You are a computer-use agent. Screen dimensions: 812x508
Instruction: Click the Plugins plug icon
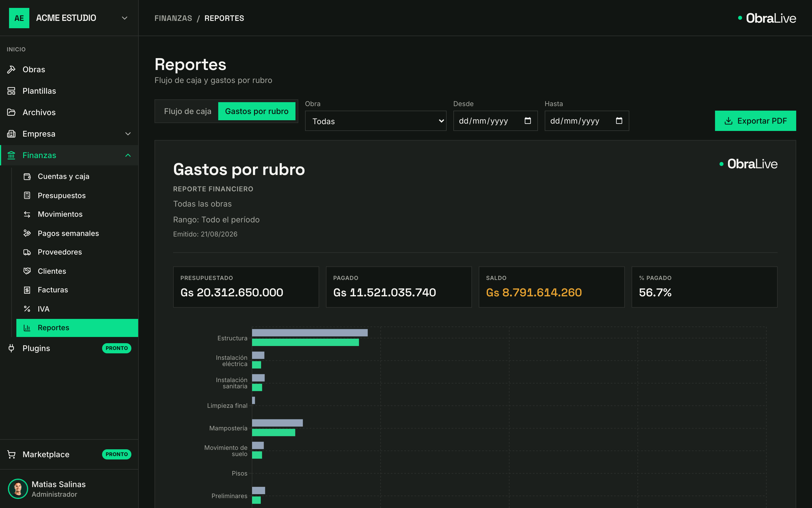point(11,349)
